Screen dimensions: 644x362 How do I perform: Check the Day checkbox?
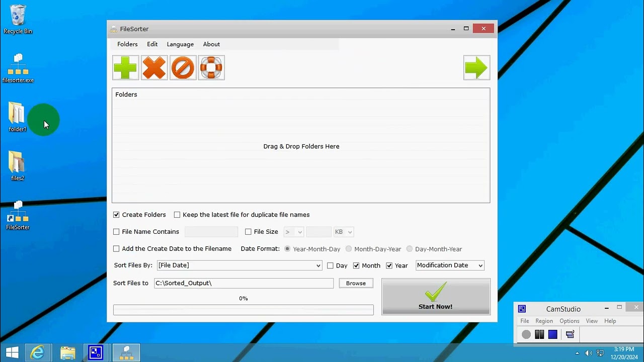(330, 265)
